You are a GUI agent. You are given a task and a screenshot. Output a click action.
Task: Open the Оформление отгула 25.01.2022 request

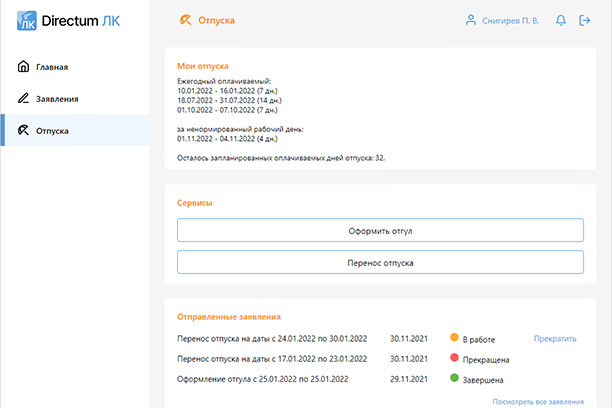pos(262,379)
